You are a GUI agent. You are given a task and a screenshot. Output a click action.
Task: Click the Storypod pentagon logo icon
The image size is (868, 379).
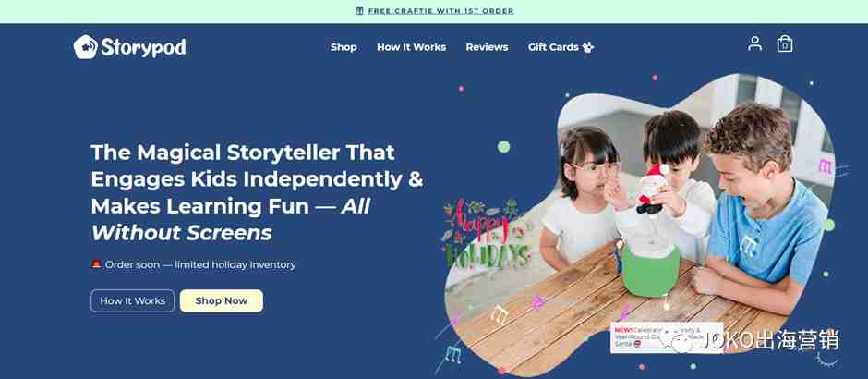pyautogui.click(x=85, y=47)
